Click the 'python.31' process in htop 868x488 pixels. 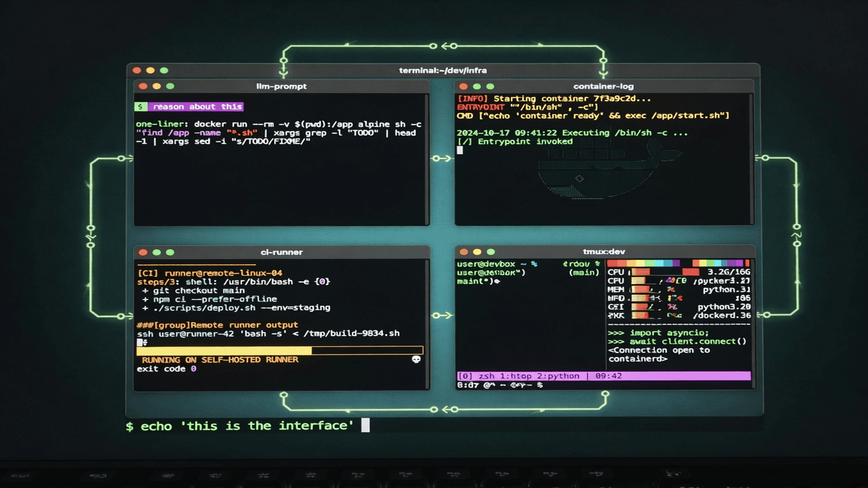pos(727,290)
